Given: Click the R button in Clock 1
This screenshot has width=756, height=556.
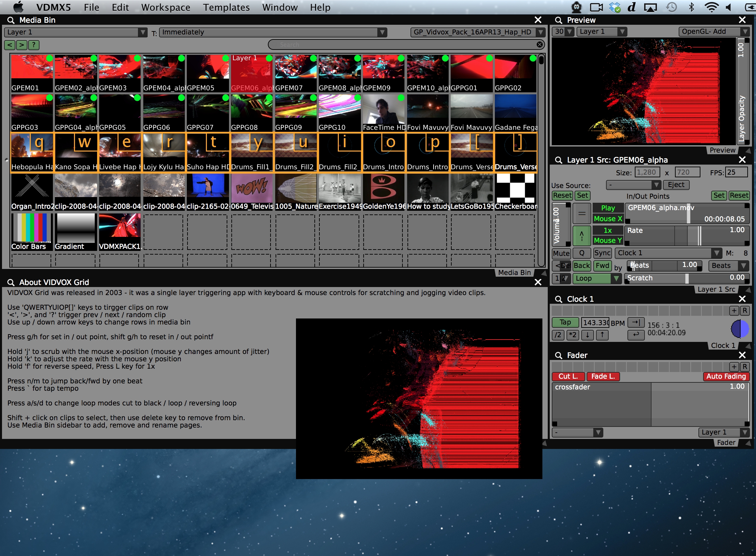Looking at the screenshot, I should [745, 311].
